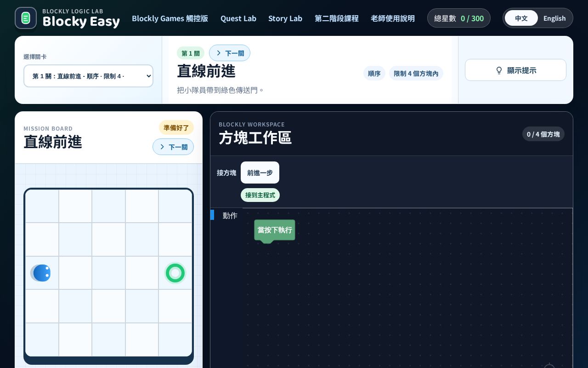Click the 準備好了 status badge

coord(176,127)
